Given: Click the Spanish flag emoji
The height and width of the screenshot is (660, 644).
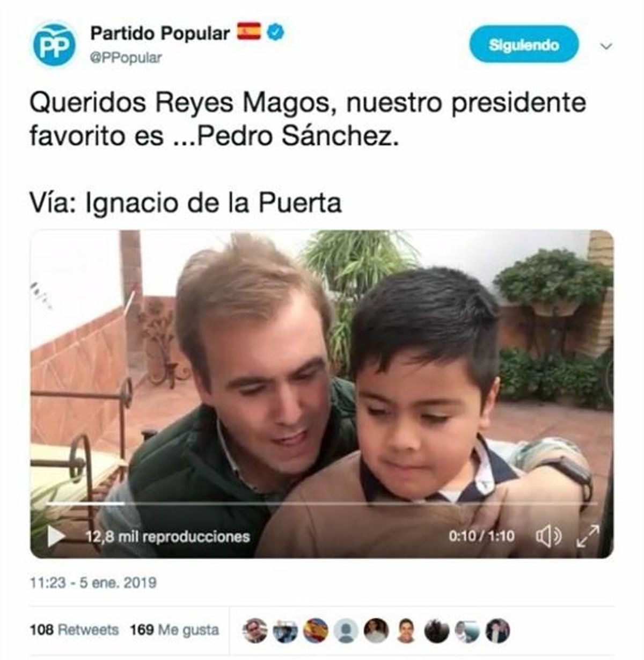Looking at the screenshot, I should (249, 32).
